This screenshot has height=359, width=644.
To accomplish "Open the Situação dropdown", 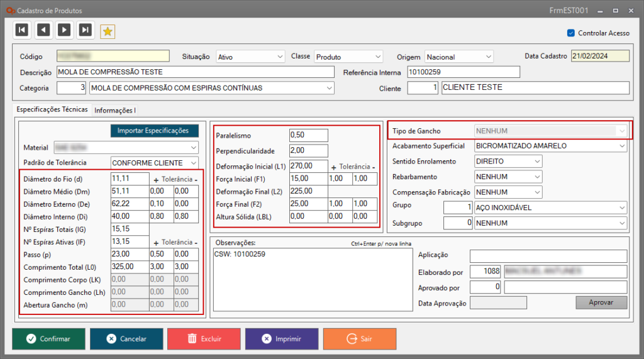I will pos(251,57).
